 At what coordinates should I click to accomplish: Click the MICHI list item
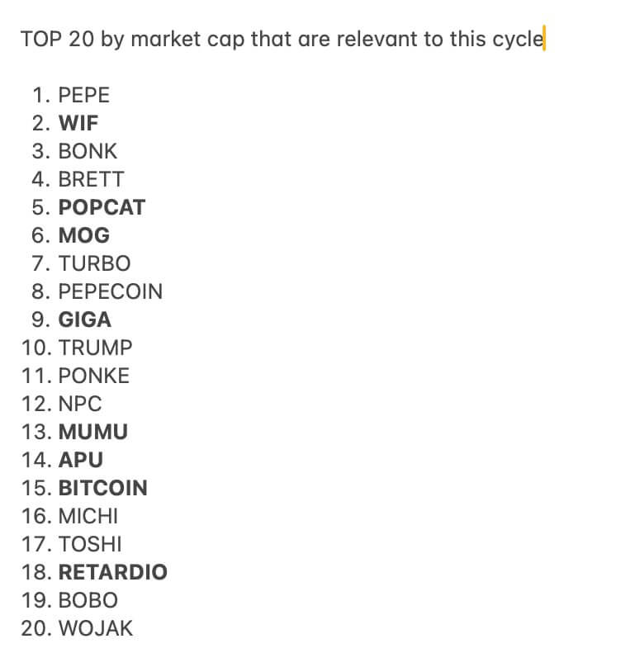pos(88,516)
